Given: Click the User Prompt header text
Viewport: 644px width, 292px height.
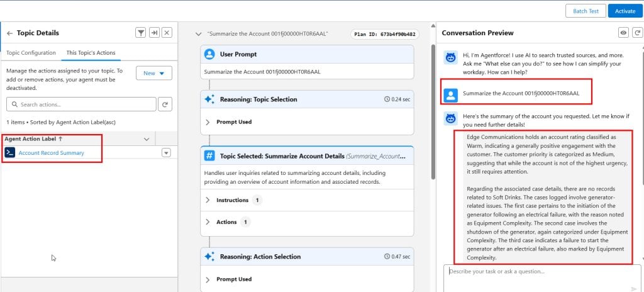Looking at the screenshot, I should coord(238,54).
